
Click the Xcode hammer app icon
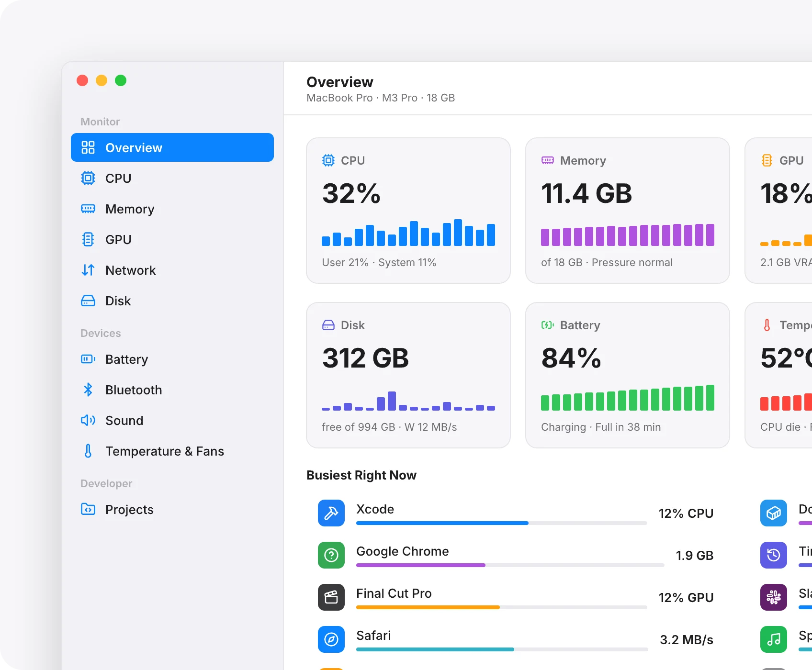coord(331,513)
